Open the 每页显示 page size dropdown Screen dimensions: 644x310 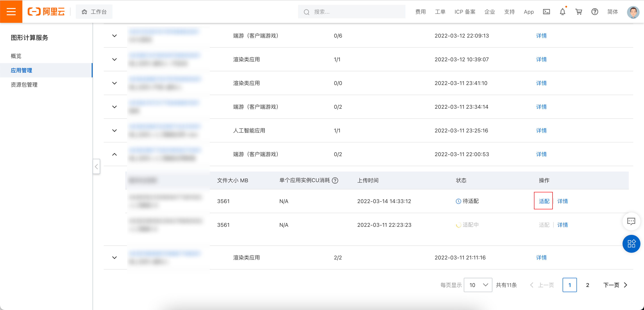coord(478,285)
